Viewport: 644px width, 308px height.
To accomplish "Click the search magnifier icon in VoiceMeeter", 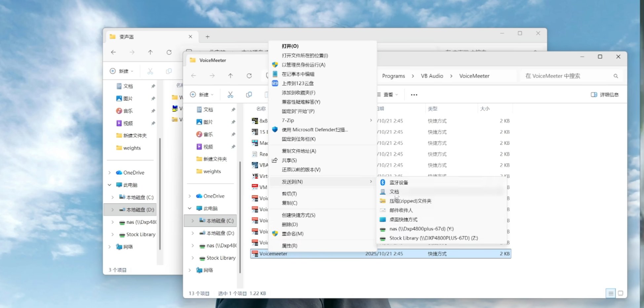I will [616, 76].
